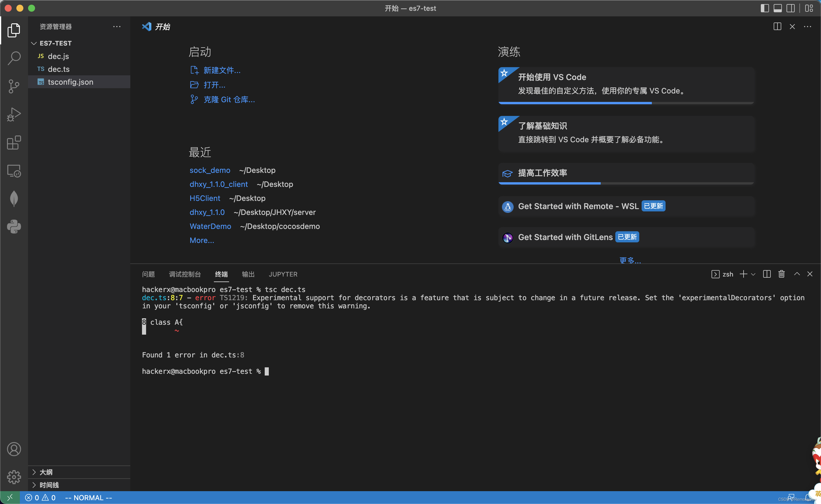821x504 pixels.
Task: Switch to the 问题 problems tab
Action: (148, 274)
